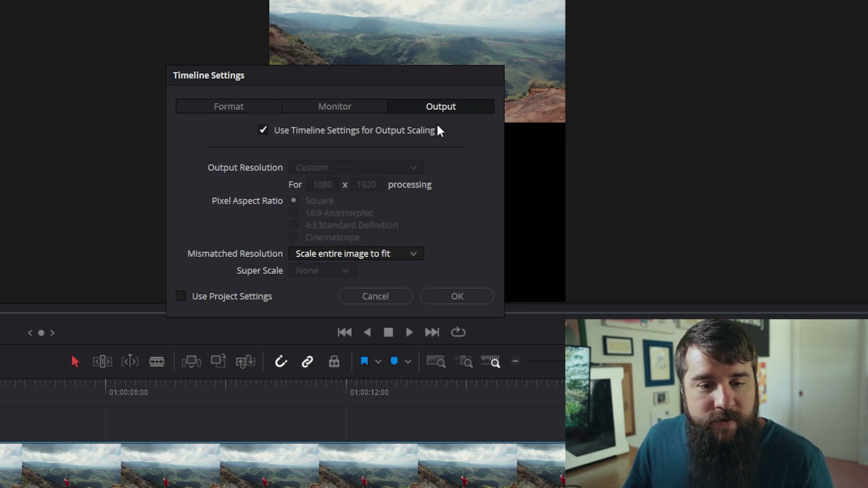Select the Blade edit tool

tap(157, 361)
